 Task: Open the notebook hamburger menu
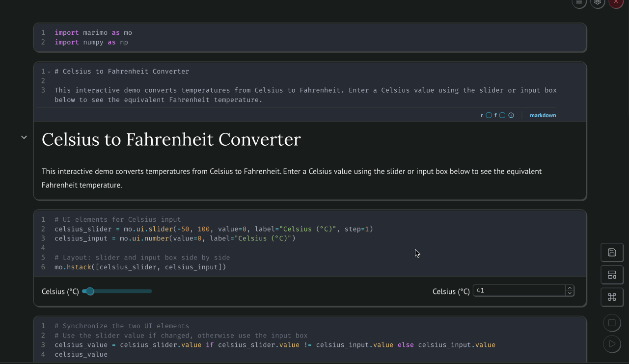coord(579,2)
